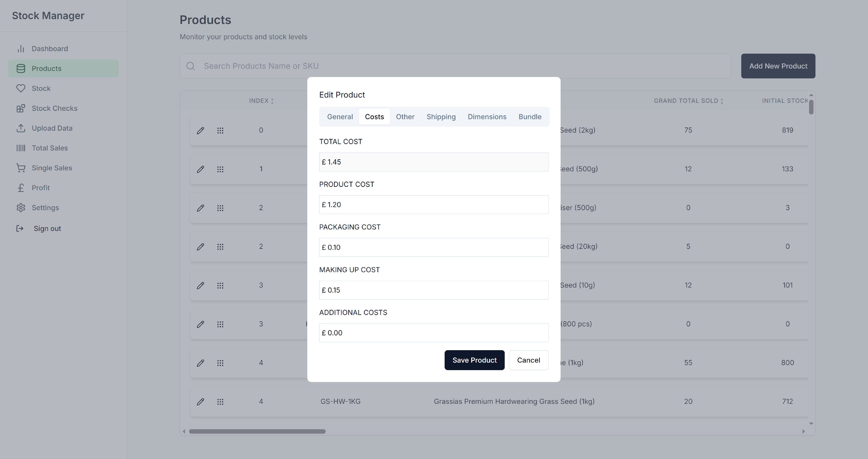Image resolution: width=868 pixels, height=459 pixels.
Task: Select the Products database icon
Action: (21, 68)
